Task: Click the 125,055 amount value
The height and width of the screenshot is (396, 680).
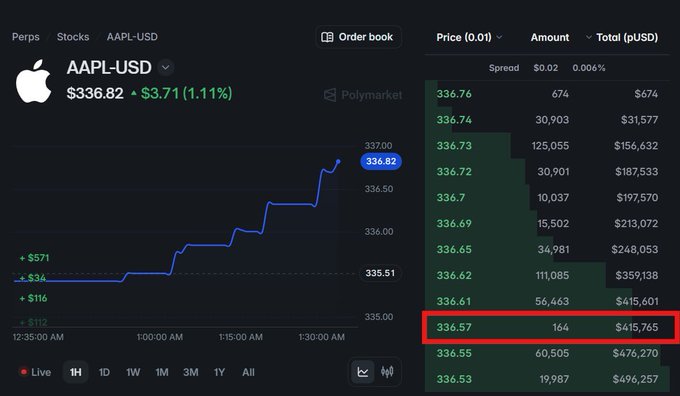Action: tap(550, 146)
